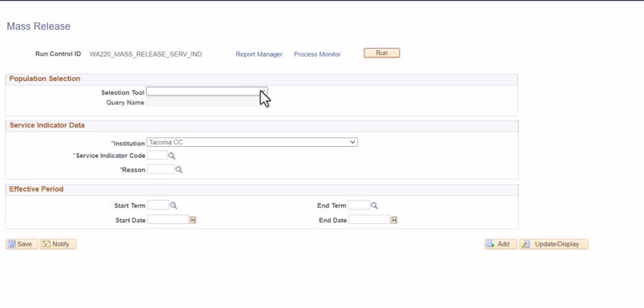
Task: Open Start Term lookup magnifier
Action: 173,205
